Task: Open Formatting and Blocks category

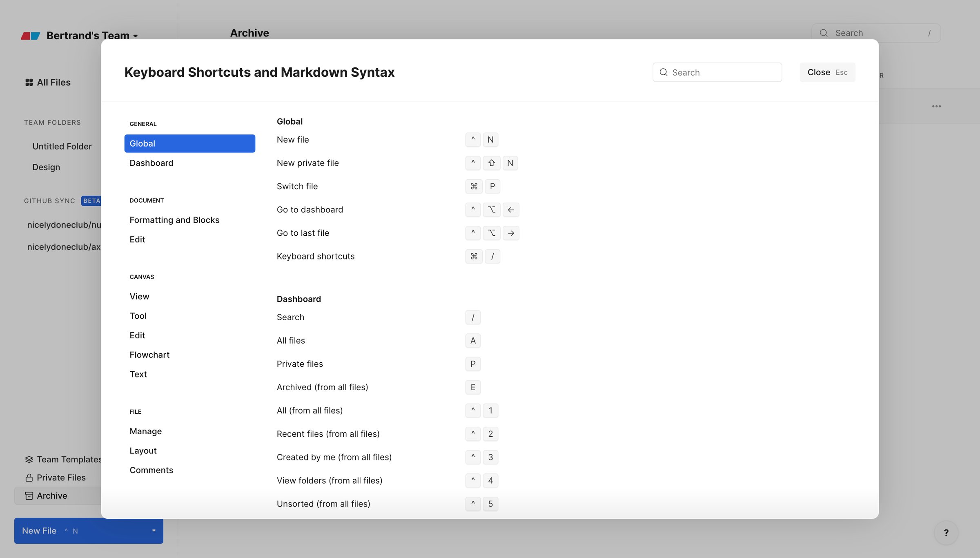Action: [174, 220]
